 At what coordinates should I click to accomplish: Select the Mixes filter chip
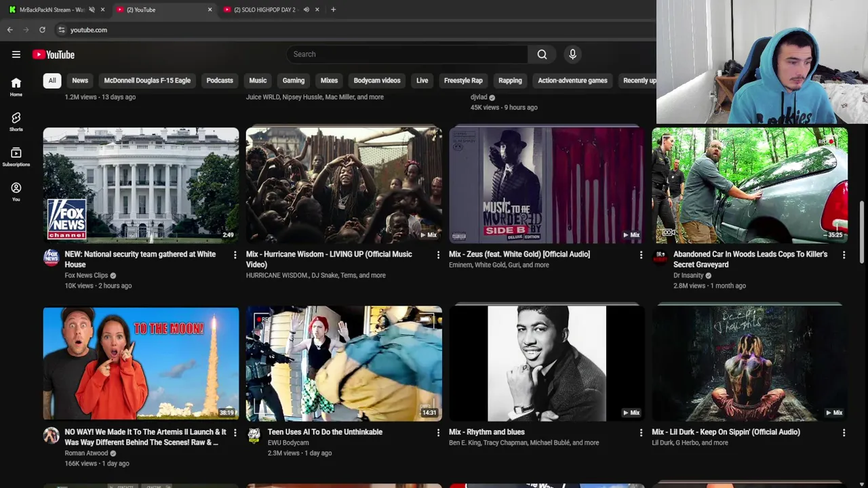[329, 81]
